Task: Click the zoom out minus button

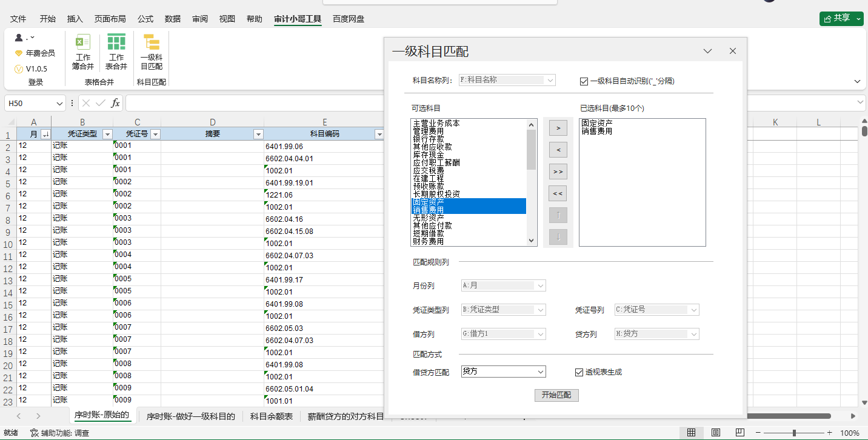Action: pyautogui.click(x=759, y=433)
